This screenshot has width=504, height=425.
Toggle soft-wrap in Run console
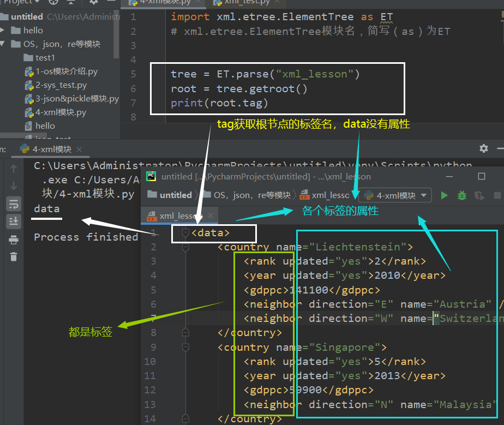[14, 204]
